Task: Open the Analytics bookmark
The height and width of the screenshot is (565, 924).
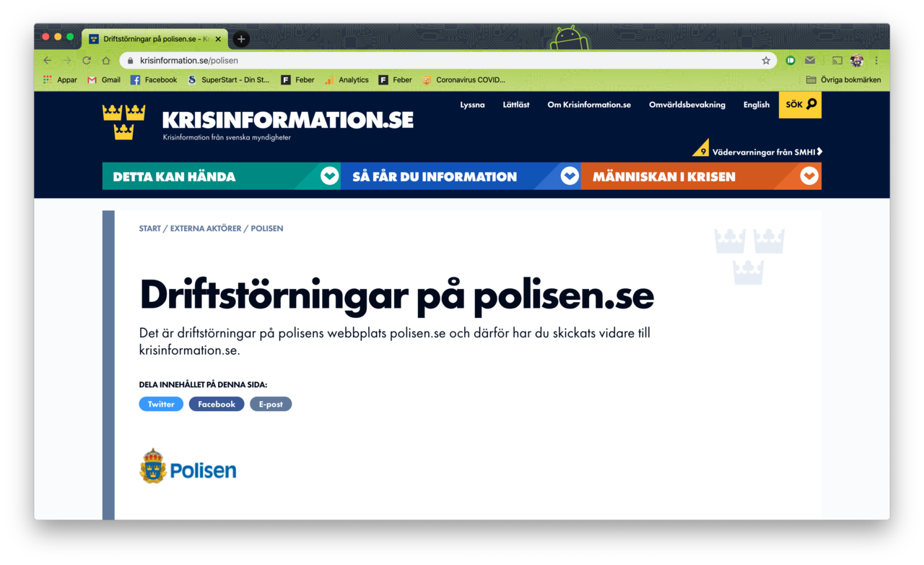Action: [346, 80]
